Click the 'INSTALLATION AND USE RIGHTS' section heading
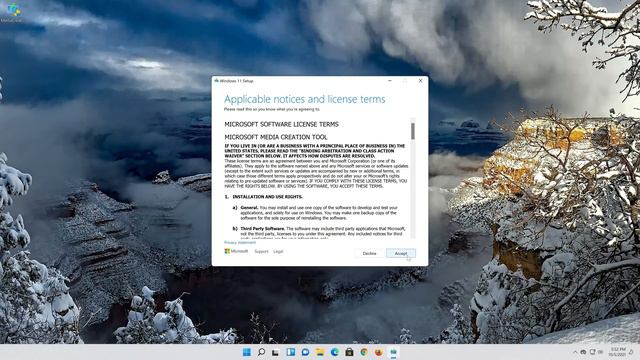 pyautogui.click(x=267, y=197)
